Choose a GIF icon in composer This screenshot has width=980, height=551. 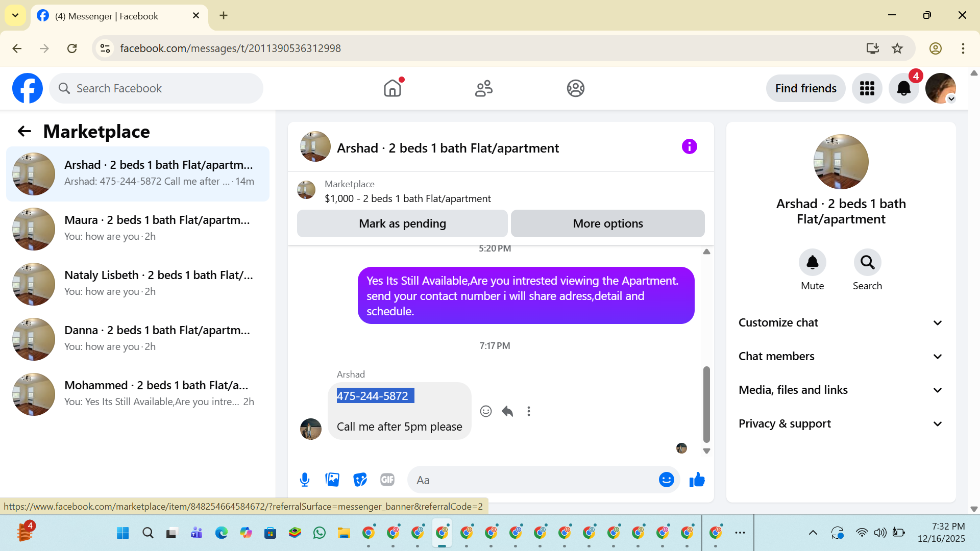pyautogui.click(x=387, y=480)
